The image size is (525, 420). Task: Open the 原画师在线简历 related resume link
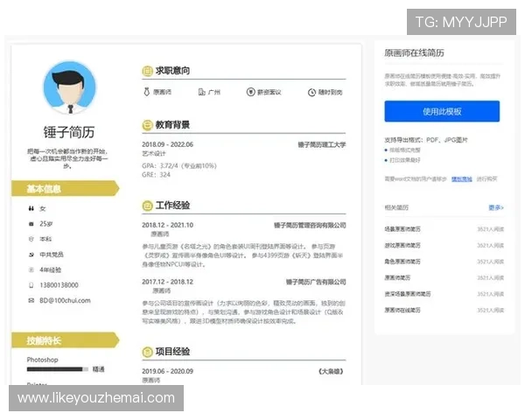tap(402, 311)
